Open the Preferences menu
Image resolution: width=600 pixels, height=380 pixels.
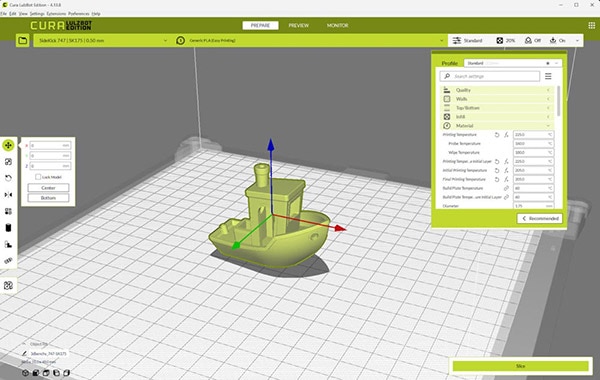point(79,14)
